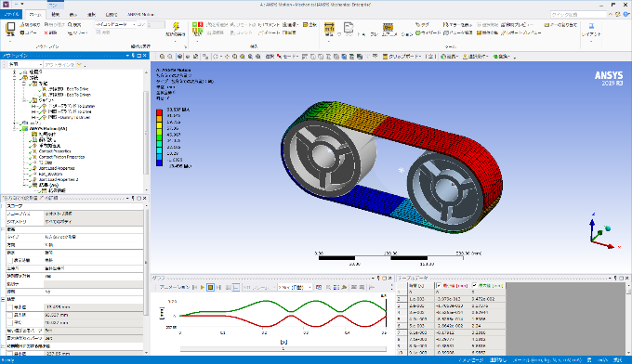The image size is (632, 364).
Task: Click the XYZ triad cyan isometric ball
Action: (x=608, y=228)
